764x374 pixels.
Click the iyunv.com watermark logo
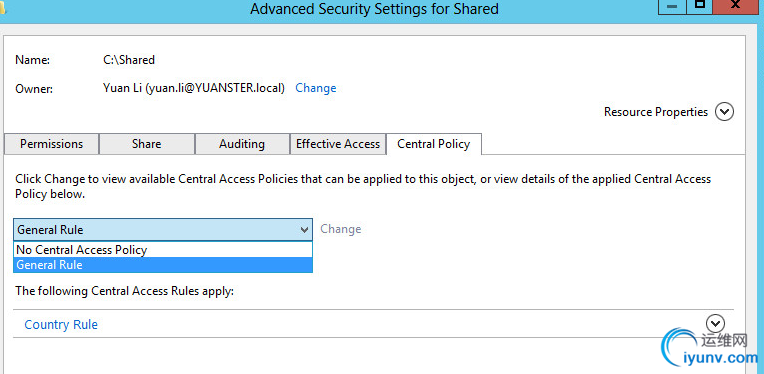709,348
